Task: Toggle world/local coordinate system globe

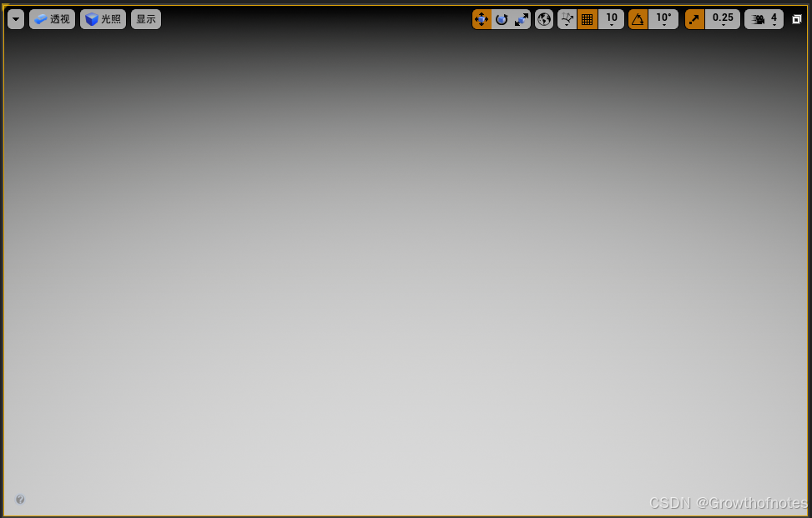Action: click(544, 19)
